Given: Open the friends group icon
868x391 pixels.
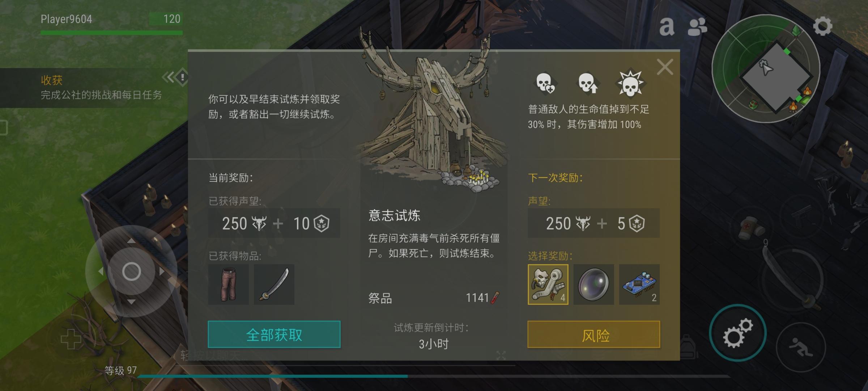Looking at the screenshot, I should 697,27.
